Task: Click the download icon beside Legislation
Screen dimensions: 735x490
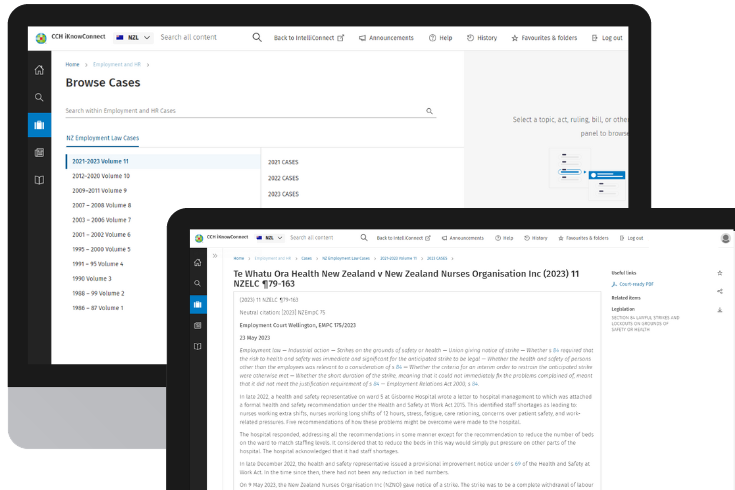Action: tap(719, 310)
